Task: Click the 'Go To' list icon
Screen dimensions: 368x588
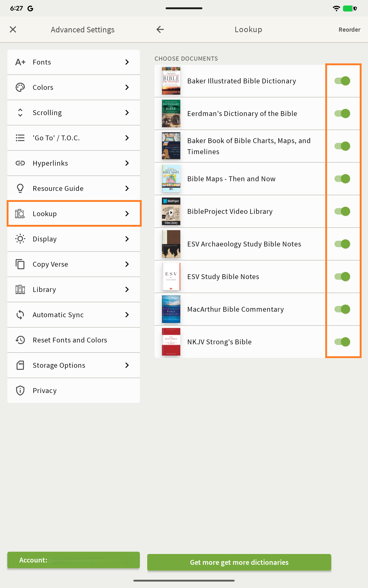Action: point(20,138)
